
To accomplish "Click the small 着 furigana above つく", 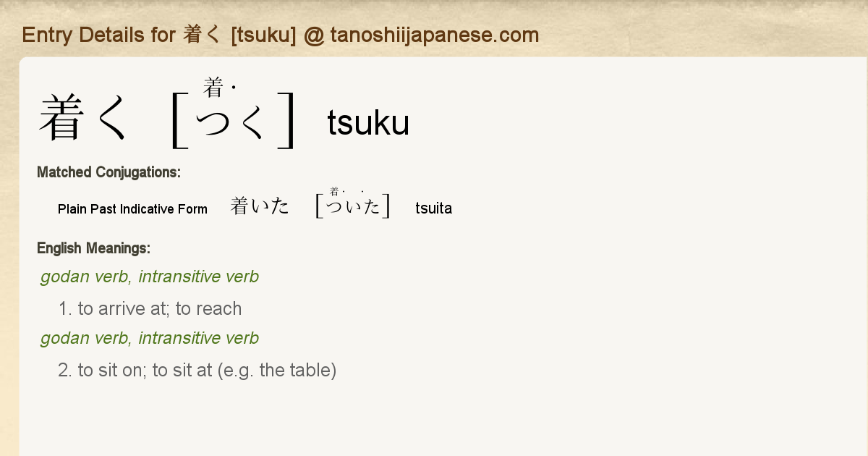I will pos(213,88).
